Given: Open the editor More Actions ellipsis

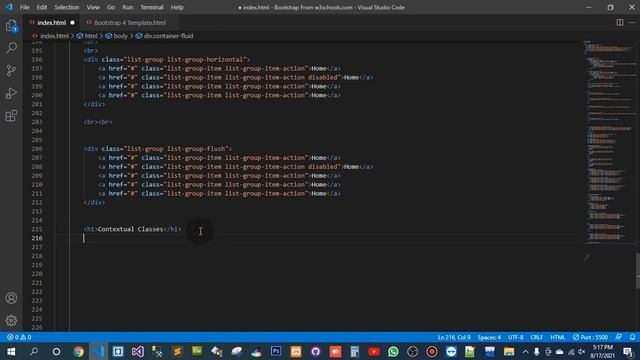Looking at the screenshot, I should [x=632, y=22].
